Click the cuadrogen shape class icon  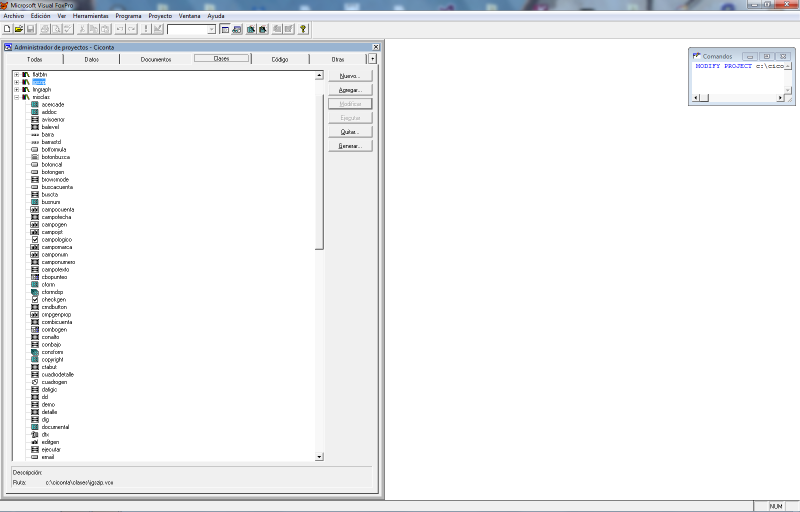click(35, 382)
